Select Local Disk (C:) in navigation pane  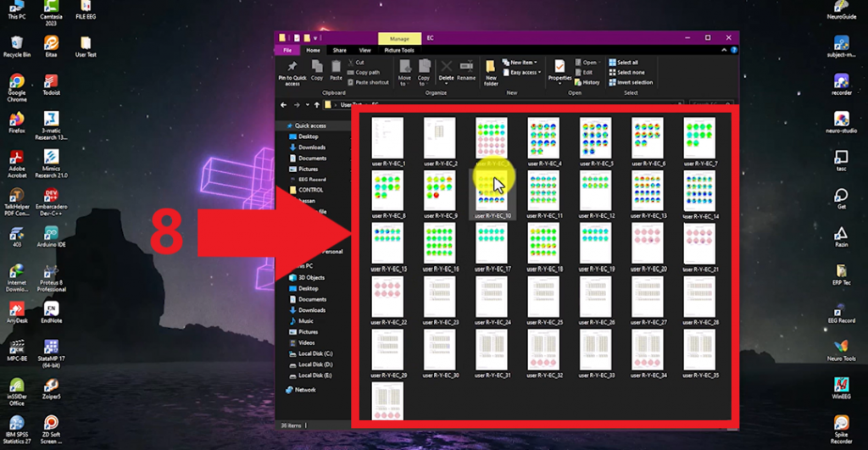315,353
